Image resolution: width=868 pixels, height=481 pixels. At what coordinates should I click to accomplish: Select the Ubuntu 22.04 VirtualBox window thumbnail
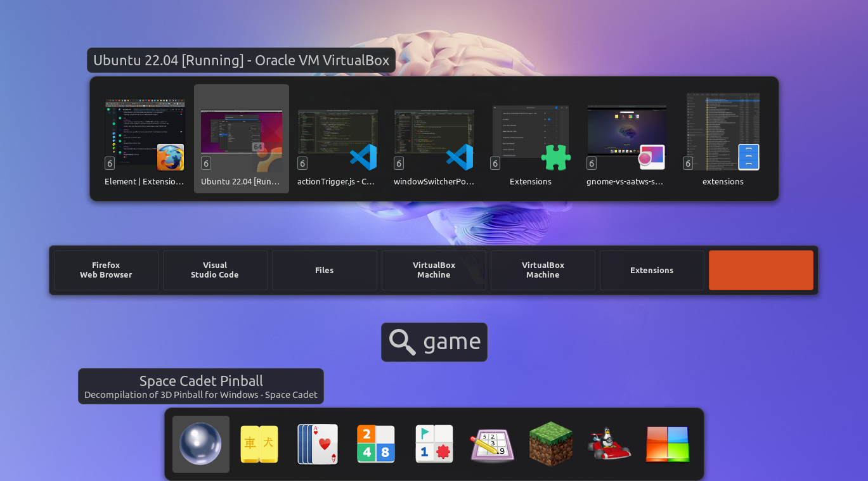242,139
